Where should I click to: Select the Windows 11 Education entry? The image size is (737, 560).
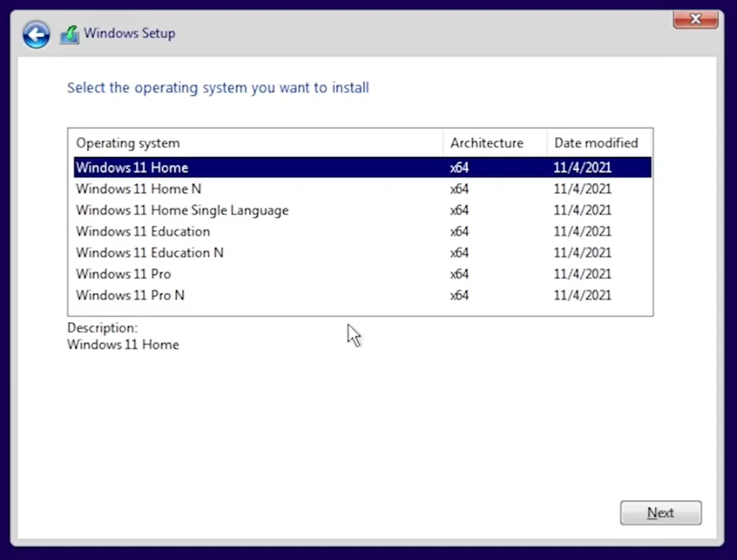coord(143,232)
